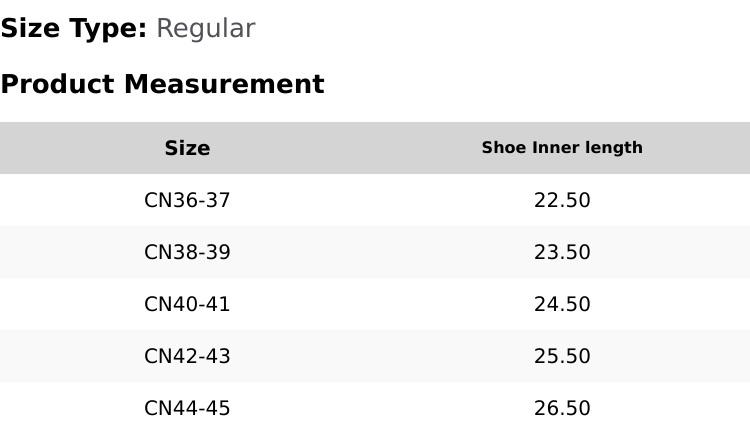Click the 26.50 inner length value

pos(562,408)
